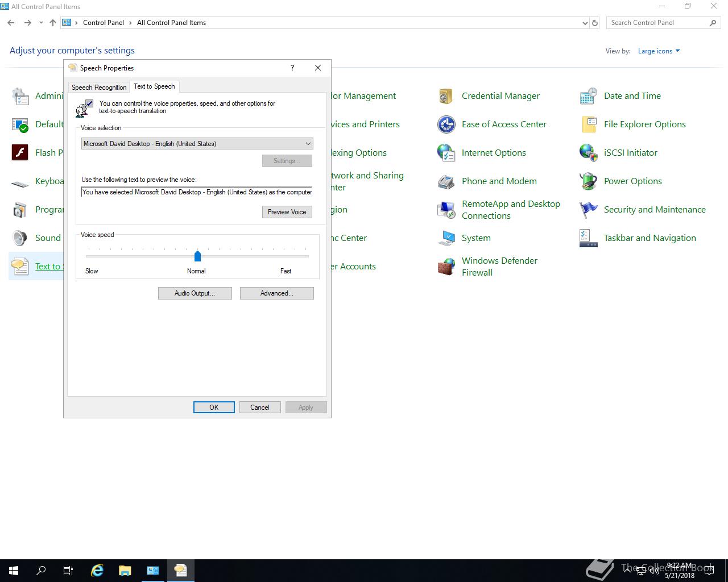
Task: Open the Credential Manager link
Action: pos(500,96)
